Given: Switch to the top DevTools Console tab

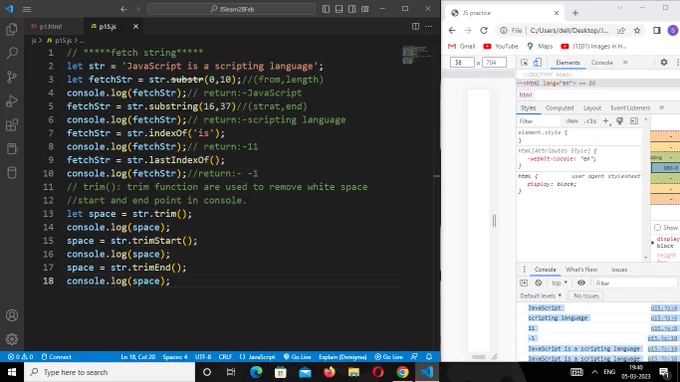Looking at the screenshot, I should pyautogui.click(x=602, y=62).
